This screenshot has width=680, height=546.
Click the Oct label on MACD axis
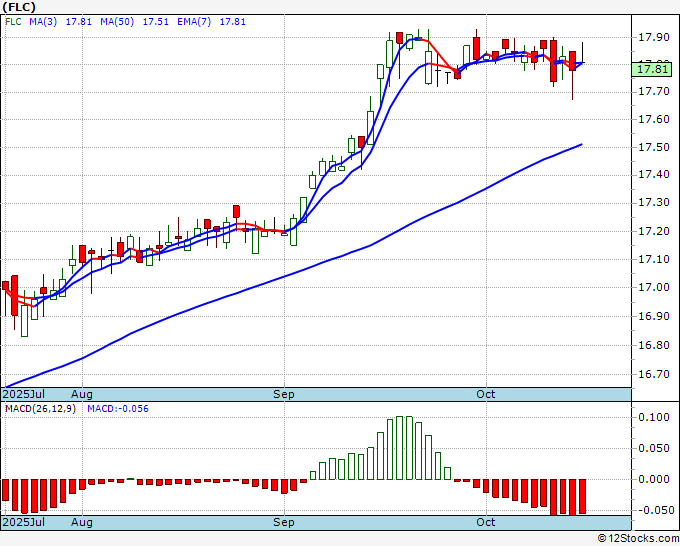[x=485, y=522]
